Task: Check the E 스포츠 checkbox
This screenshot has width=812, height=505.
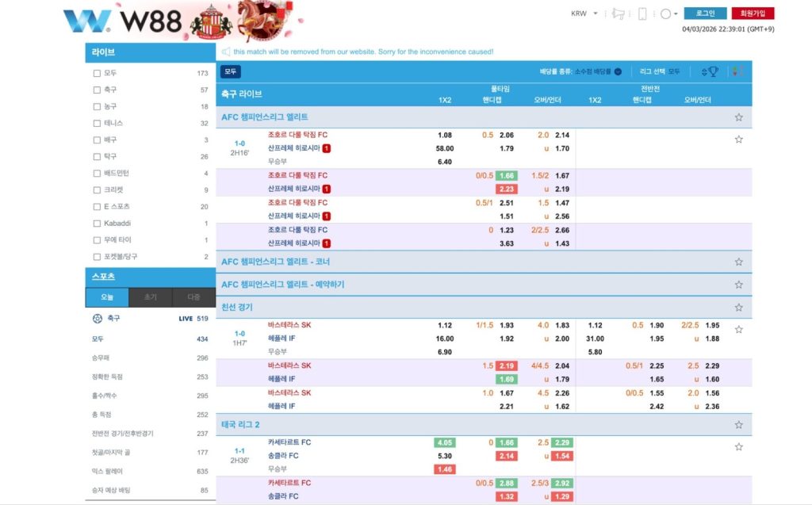Action: tap(97, 207)
